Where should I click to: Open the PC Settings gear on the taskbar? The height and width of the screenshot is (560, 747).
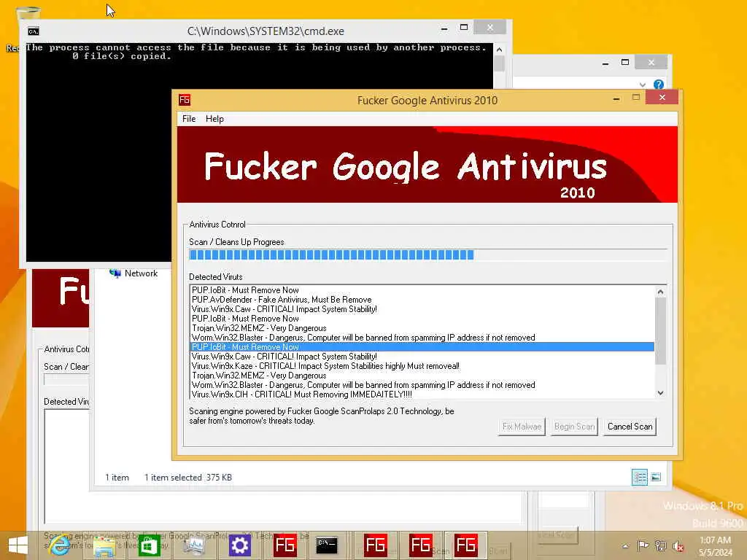click(x=239, y=545)
